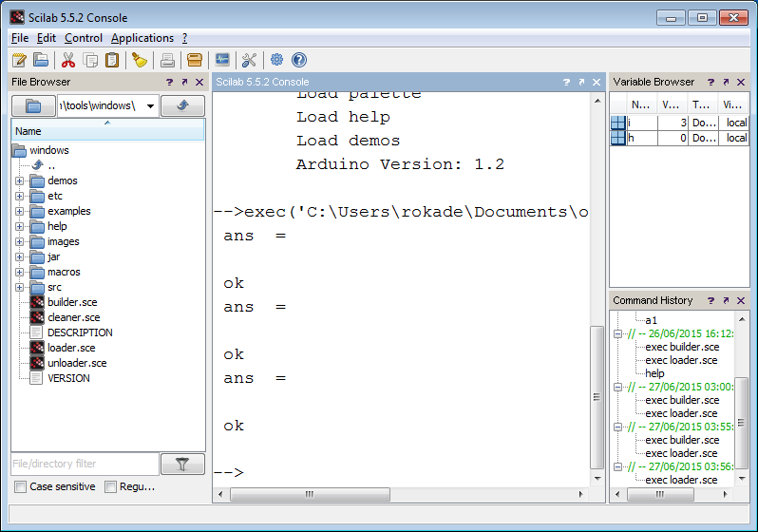The width and height of the screenshot is (758, 532).
Task: Select loader.sce file in File Browser
Action: pyautogui.click(x=71, y=348)
